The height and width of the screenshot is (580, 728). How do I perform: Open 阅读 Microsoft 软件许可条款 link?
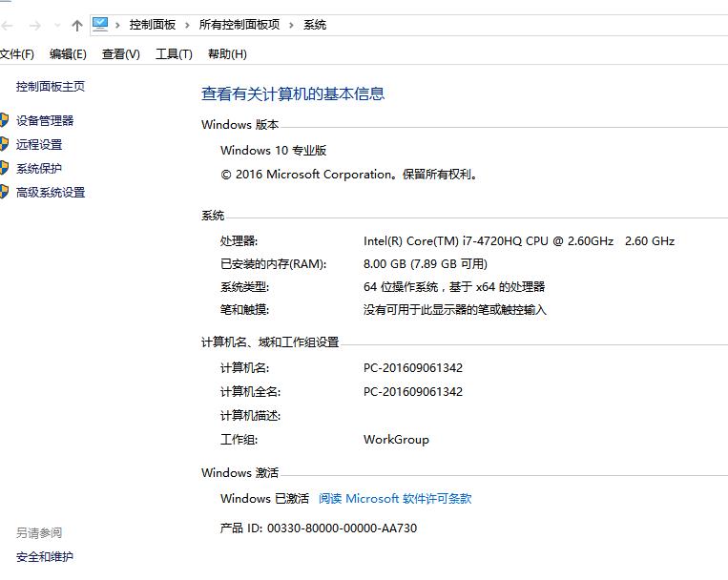(x=395, y=498)
